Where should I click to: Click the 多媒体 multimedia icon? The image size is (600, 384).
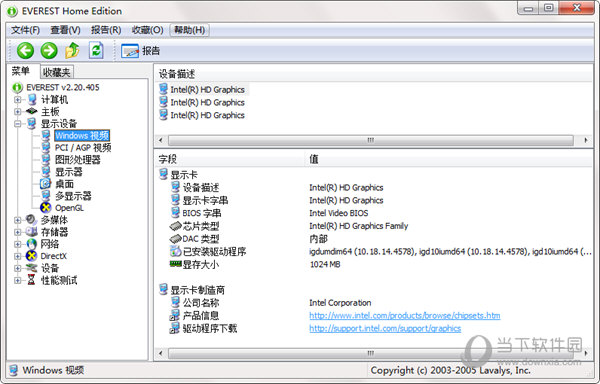click(x=31, y=220)
